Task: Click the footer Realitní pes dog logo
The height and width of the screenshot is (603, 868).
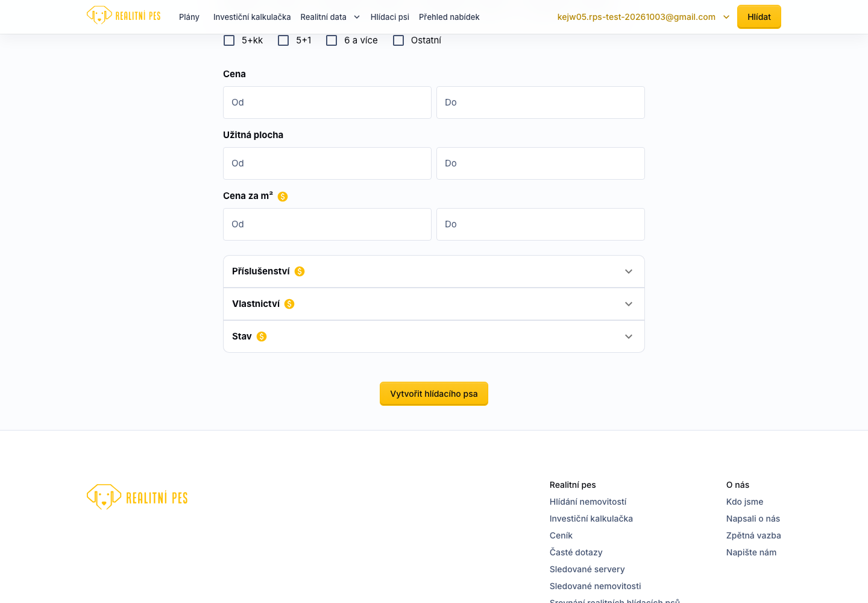Action: tap(137, 497)
